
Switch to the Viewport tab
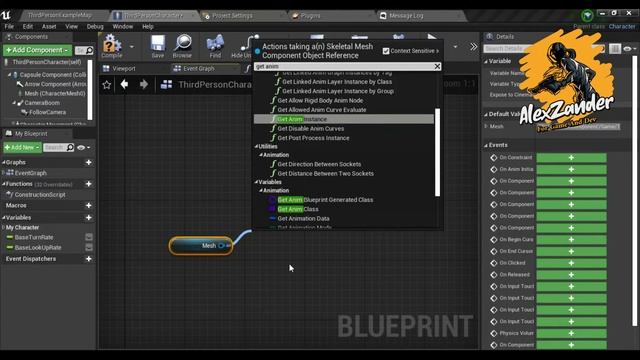124,69
